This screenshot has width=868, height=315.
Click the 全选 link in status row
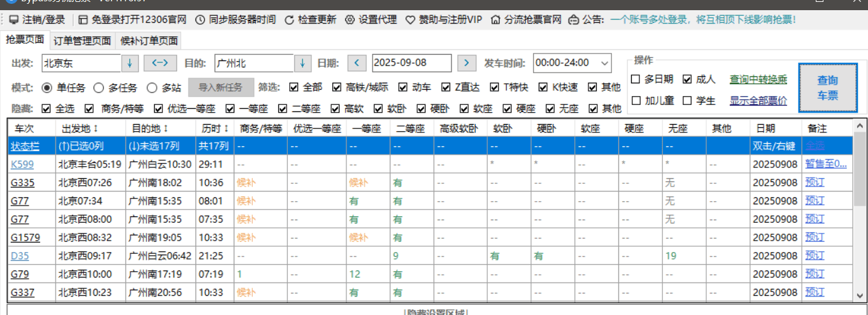[815, 146]
